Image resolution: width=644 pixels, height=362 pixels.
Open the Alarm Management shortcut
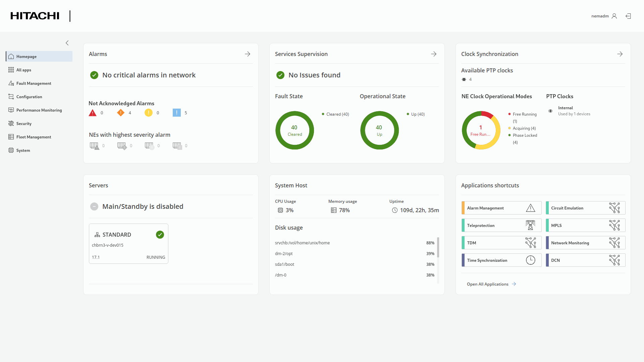point(501,208)
